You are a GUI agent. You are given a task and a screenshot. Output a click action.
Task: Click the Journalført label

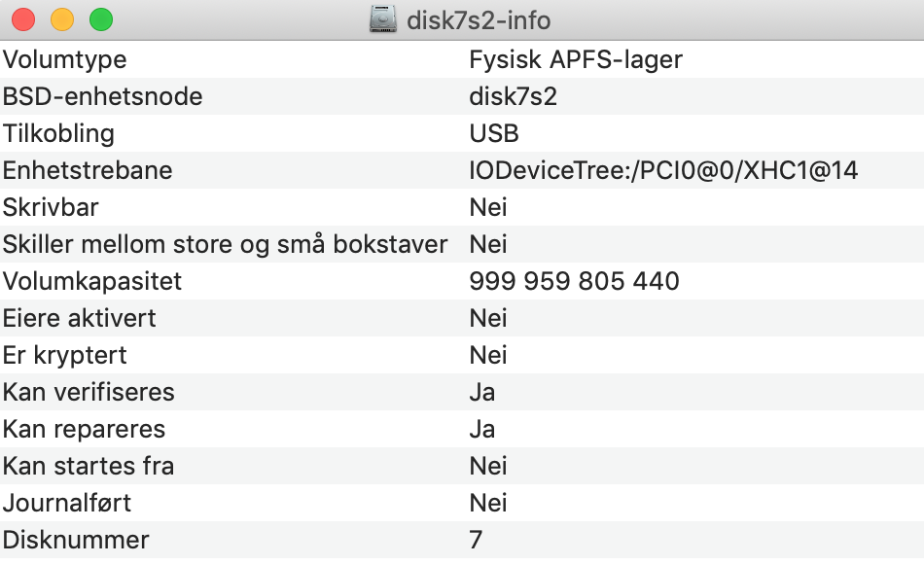66,504
